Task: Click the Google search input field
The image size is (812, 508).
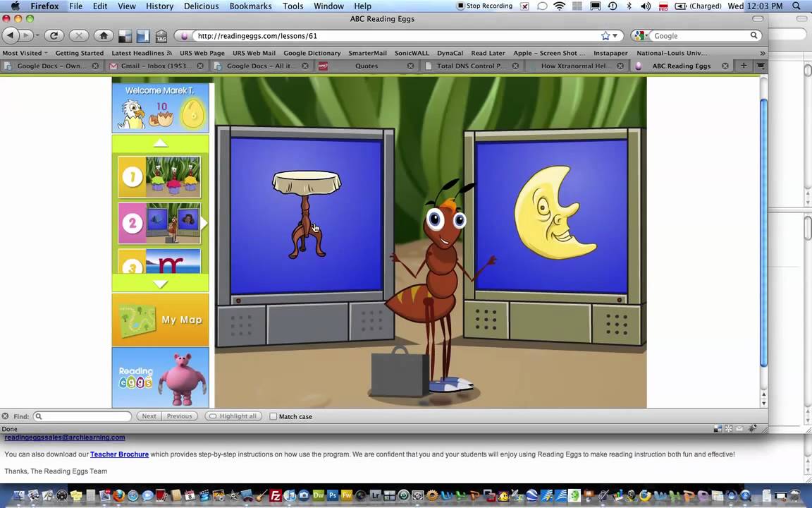Action: pos(700,36)
